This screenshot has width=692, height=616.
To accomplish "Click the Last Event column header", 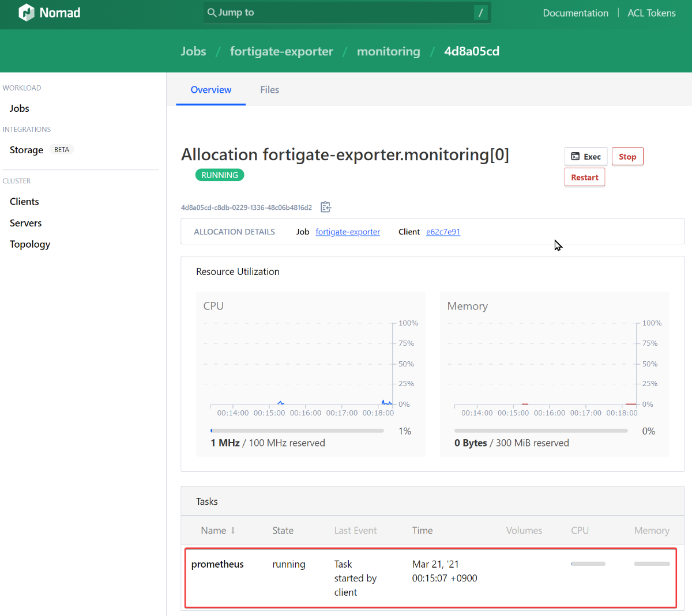I will pyautogui.click(x=355, y=530).
